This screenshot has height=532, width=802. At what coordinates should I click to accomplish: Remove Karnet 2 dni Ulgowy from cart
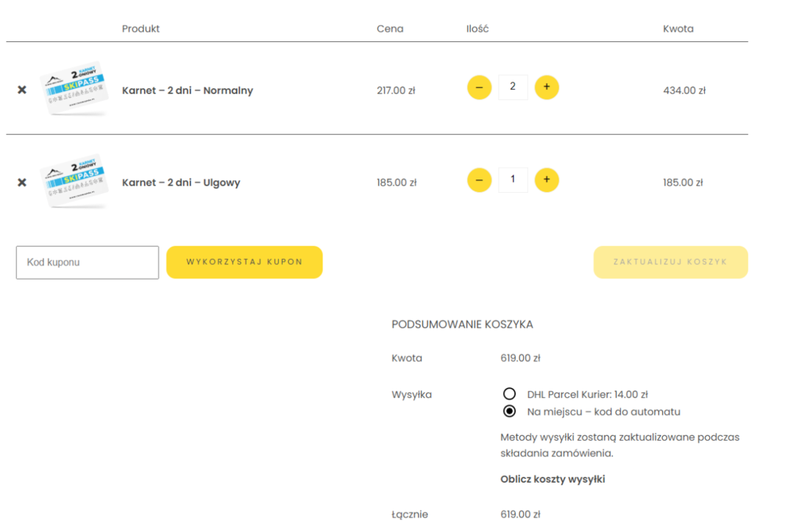tap(22, 182)
